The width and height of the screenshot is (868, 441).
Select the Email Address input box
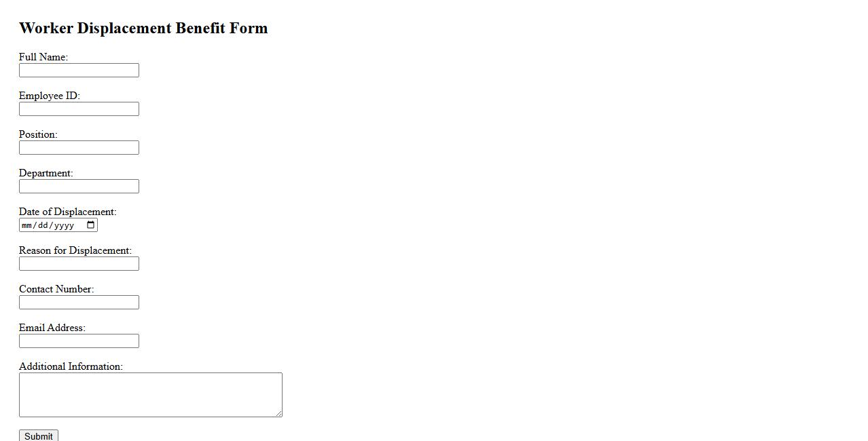click(79, 341)
